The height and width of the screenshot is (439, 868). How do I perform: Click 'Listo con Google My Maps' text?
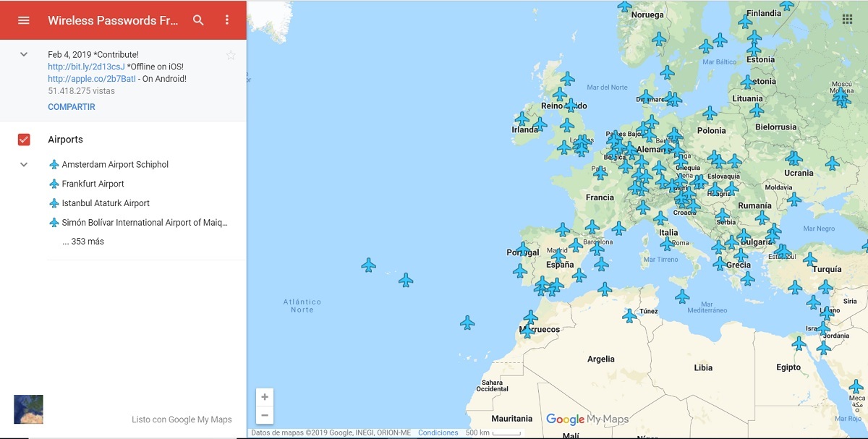tap(182, 419)
